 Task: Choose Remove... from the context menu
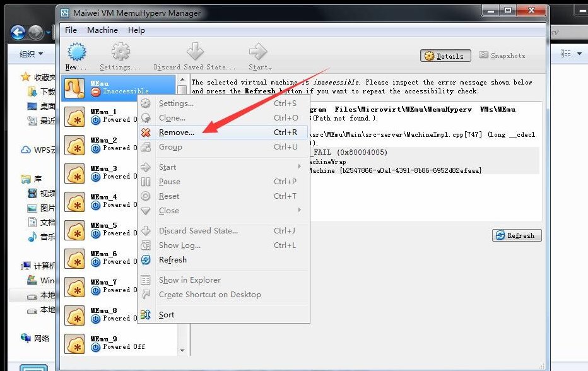223,132
